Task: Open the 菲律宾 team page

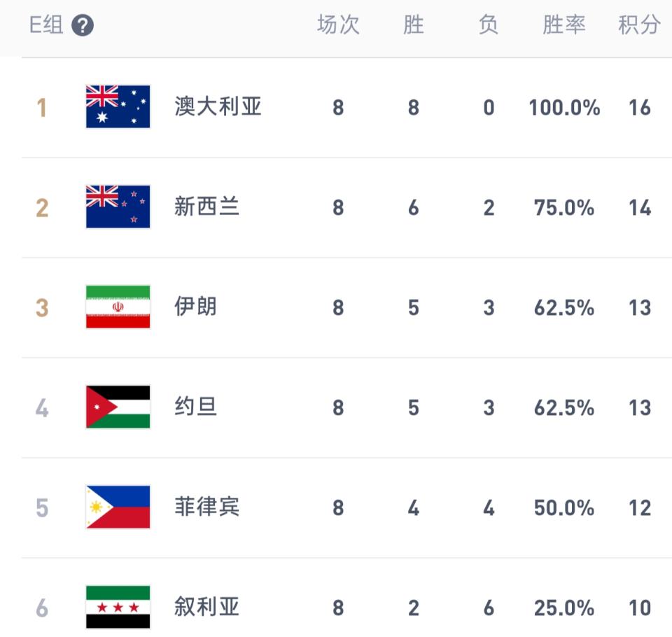Action: point(206,507)
